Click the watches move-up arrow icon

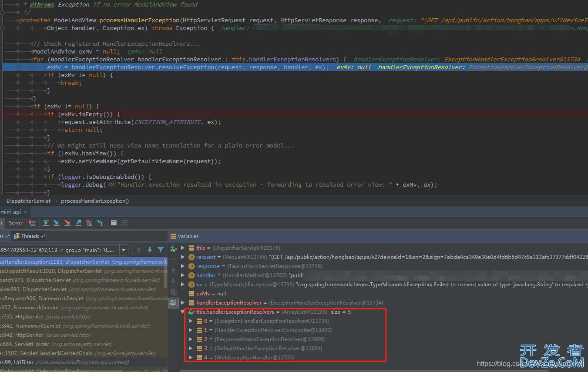tap(173, 270)
